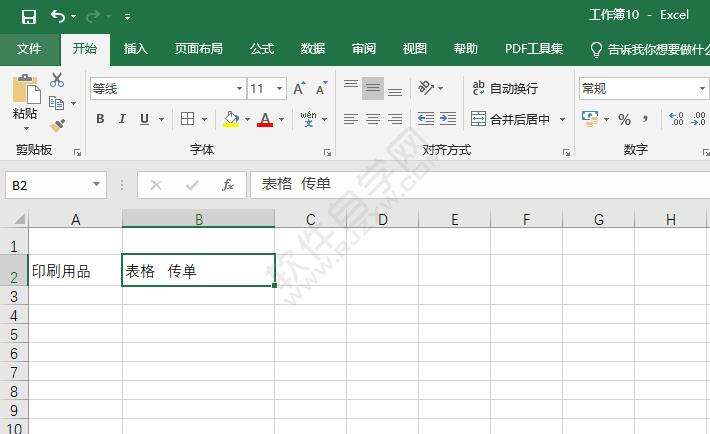
Task: Select cell A2 印刷用品
Action: coord(75,270)
